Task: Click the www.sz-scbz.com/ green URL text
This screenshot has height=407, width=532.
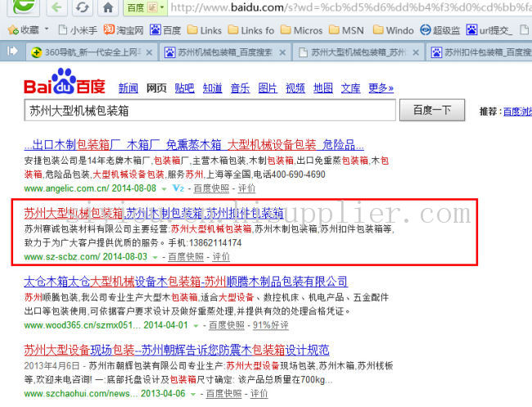Action: (62, 256)
